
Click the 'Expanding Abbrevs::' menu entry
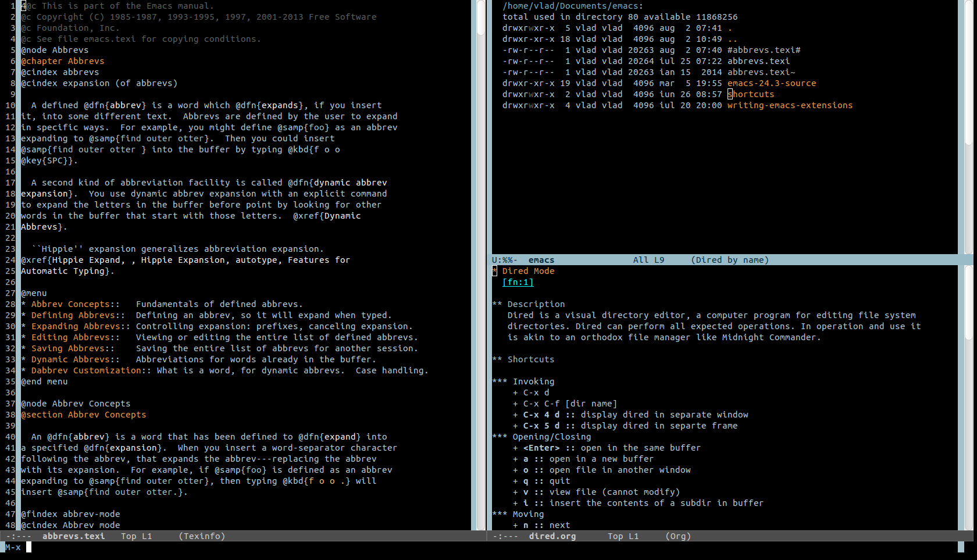coord(81,326)
